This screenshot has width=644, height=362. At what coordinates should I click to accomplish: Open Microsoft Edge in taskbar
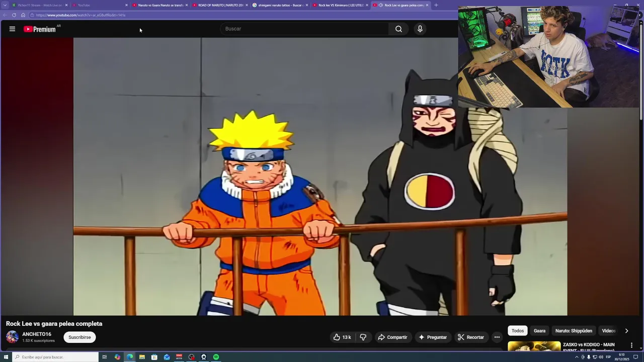[130, 357]
